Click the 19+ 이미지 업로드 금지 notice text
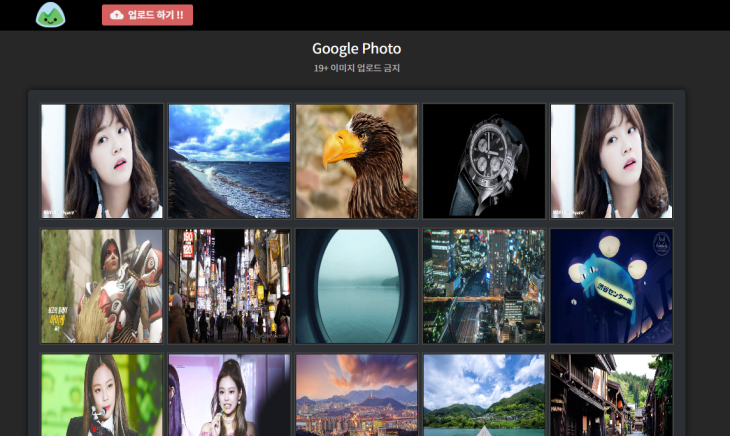The image size is (730, 436). [x=357, y=68]
